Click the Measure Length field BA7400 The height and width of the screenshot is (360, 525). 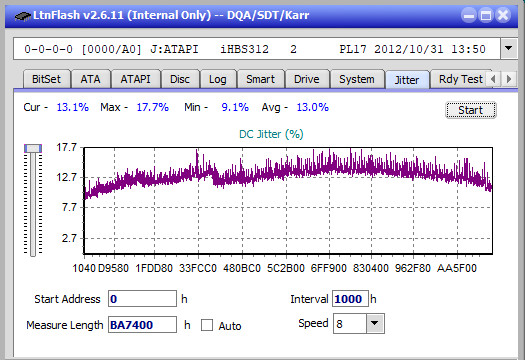pyautogui.click(x=142, y=325)
